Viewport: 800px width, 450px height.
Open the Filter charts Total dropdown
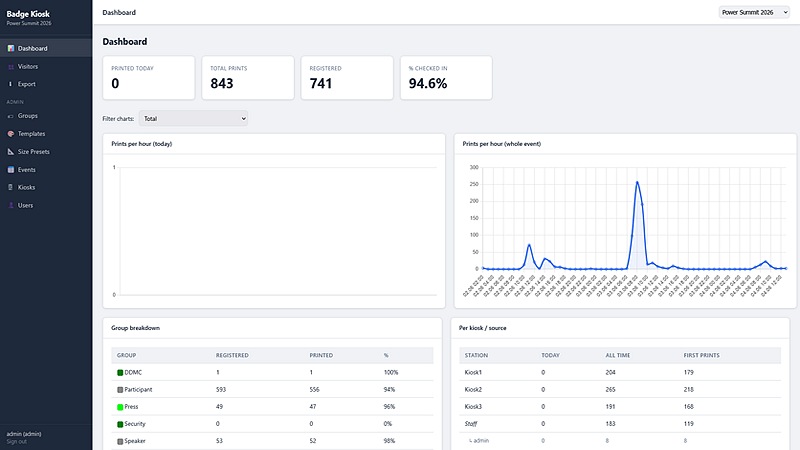pyautogui.click(x=193, y=118)
